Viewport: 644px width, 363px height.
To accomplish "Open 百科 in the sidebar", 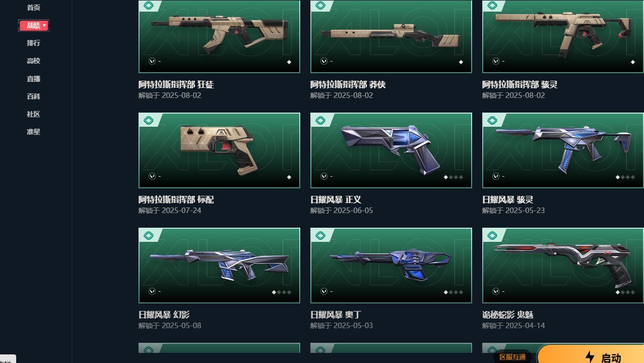I will pos(33,96).
